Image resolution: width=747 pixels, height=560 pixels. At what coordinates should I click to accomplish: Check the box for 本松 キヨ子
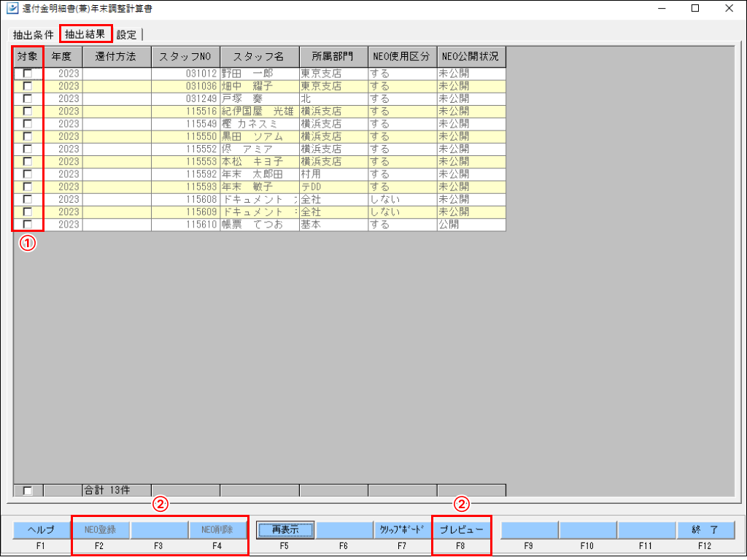pyautogui.click(x=28, y=161)
